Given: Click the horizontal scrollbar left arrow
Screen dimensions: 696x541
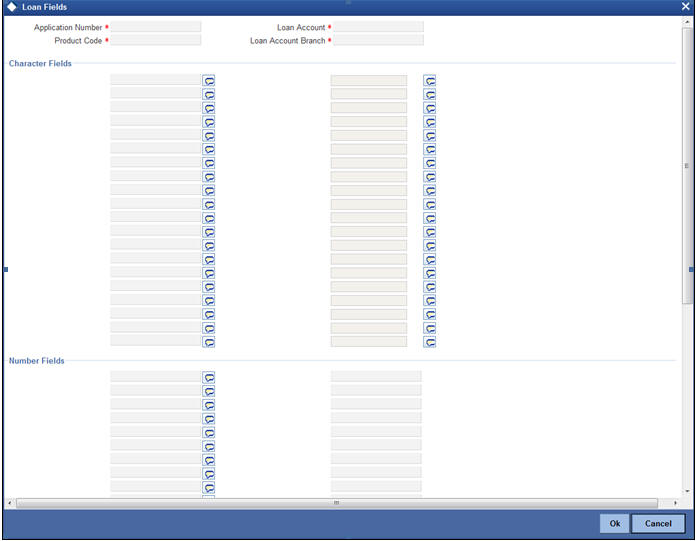Looking at the screenshot, I should pyautogui.click(x=10, y=503).
